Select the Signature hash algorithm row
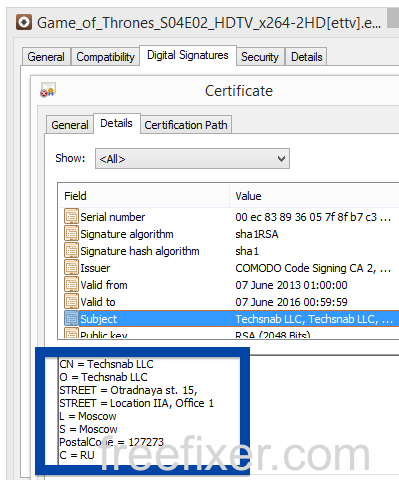 229,251
